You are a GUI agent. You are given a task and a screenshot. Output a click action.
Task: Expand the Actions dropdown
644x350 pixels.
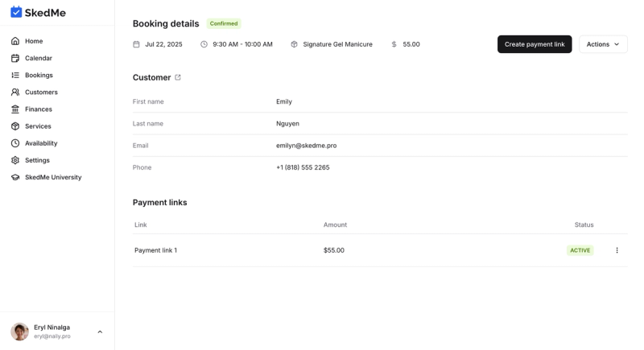pos(603,44)
